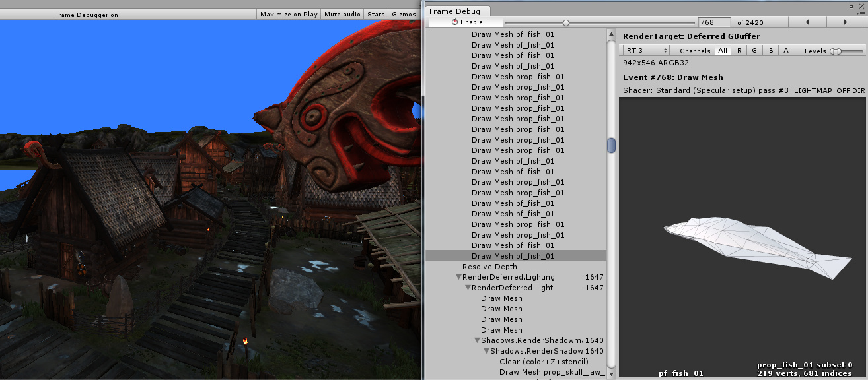Select the highlighted Draw Mesh pf_fish_01 row
The height and width of the screenshot is (380, 868).
pyautogui.click(x=516, y=256)
